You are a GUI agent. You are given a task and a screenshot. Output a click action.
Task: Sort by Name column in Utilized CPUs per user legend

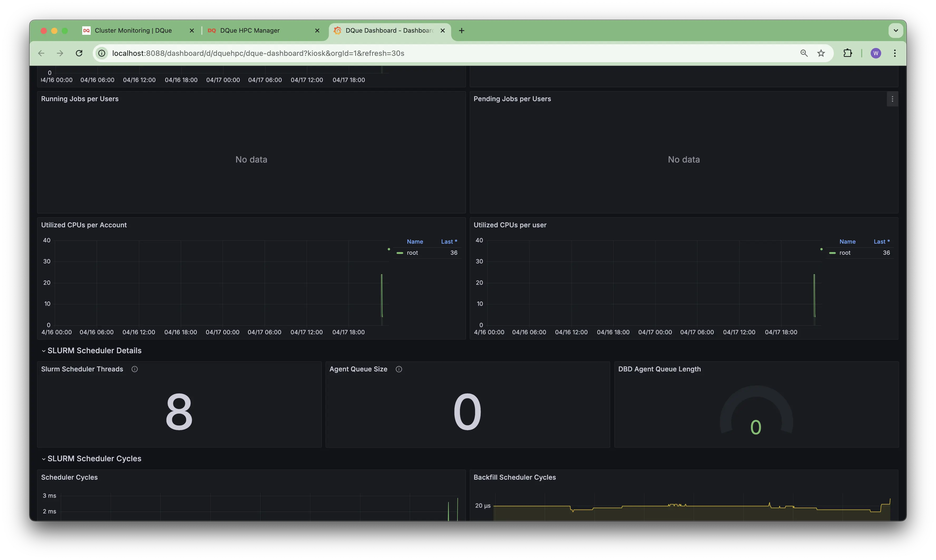point(847,242)
